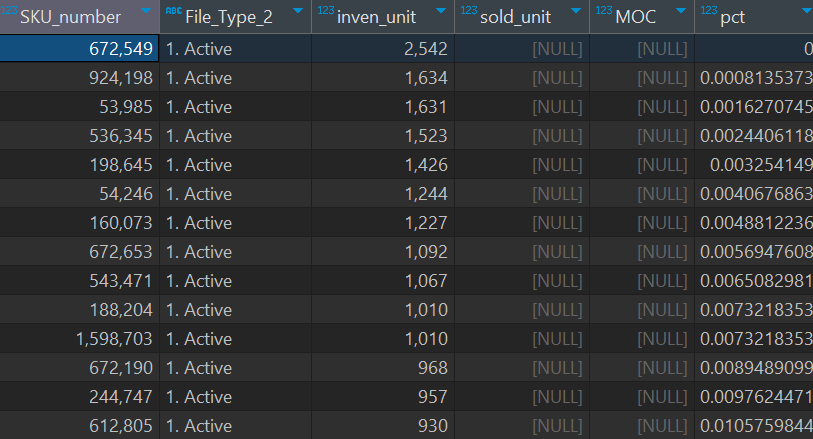Click the File_Type_2 cell for SKU 612,805
The image size is (813, 439).
pos(235,426)
